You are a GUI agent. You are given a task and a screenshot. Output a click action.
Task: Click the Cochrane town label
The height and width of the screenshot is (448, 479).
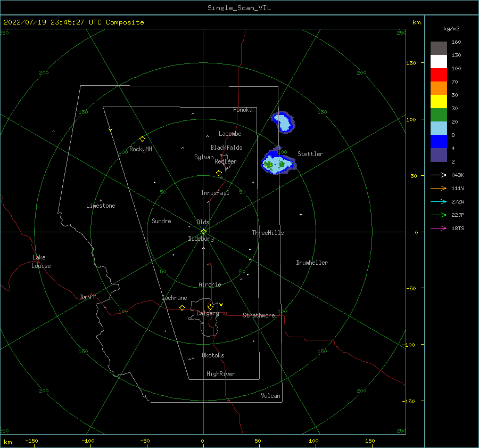[174, 298]
